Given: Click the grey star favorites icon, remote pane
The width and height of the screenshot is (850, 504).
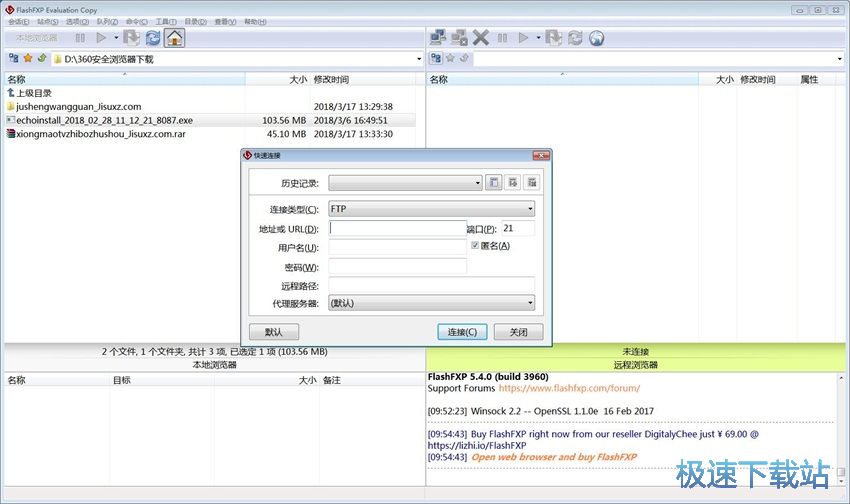Looking at the screenshot, I should click(x=450, y=58).
